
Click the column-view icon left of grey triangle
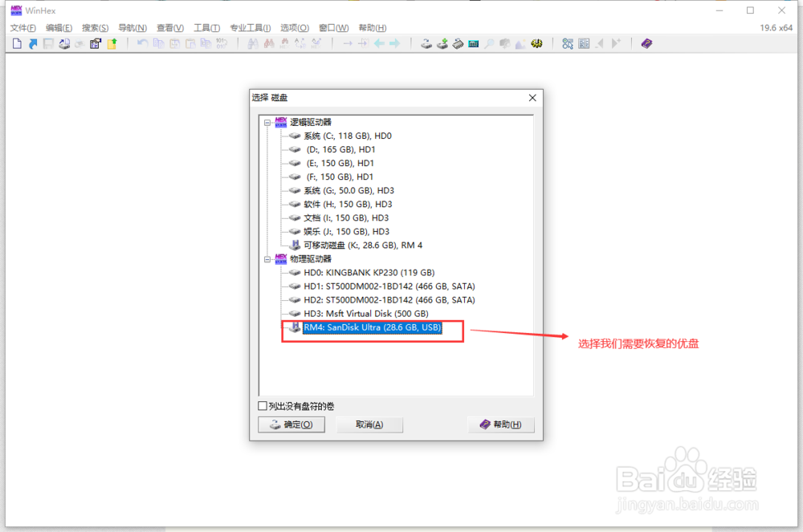[584, 43]
